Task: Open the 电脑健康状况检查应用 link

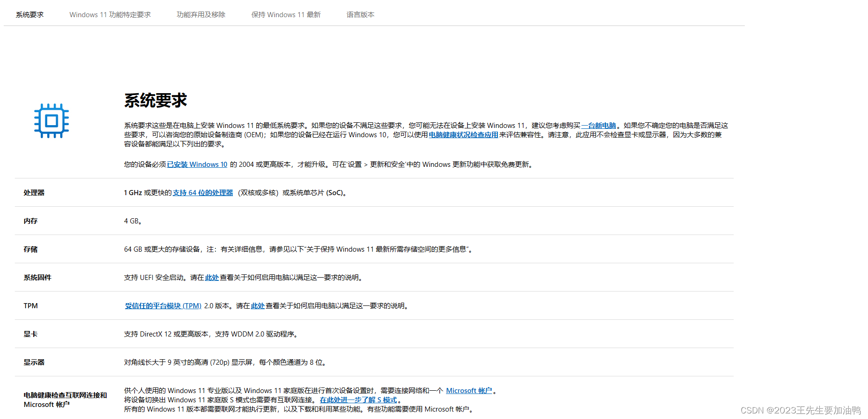Action: point(463,135)
